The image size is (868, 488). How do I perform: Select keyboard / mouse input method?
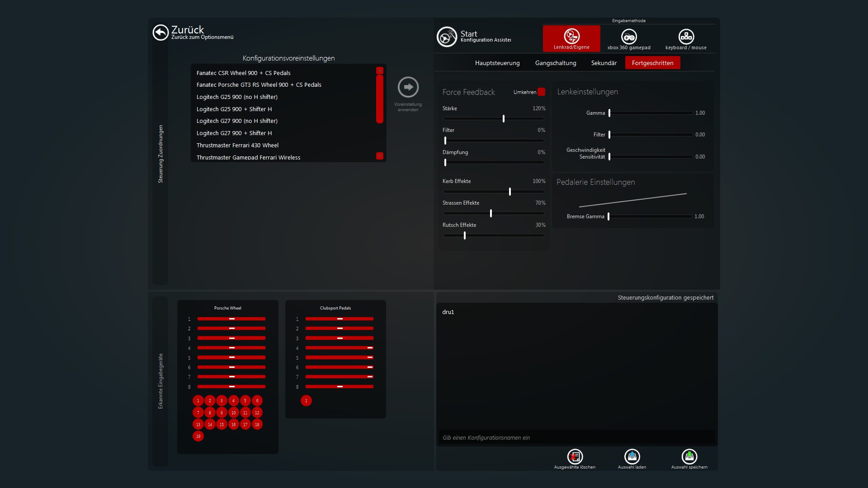686,38
